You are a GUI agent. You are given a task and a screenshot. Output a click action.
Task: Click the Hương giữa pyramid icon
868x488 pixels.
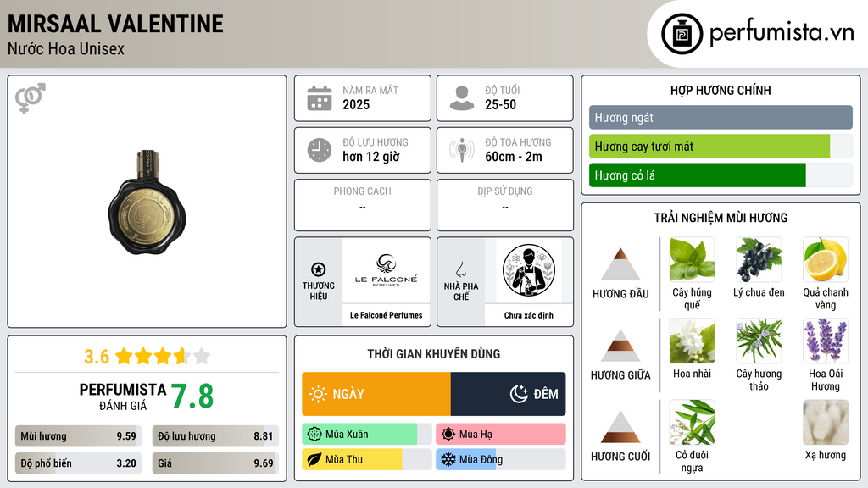(x=620, y=346)
